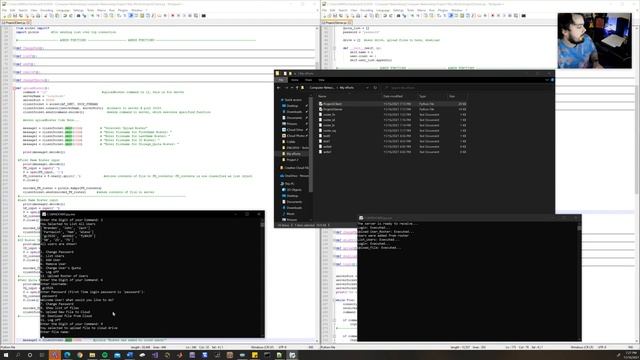Open Home tab in File Explorer ribbon
The width and height of the screenshot is (640, 360).
(295, 80)
